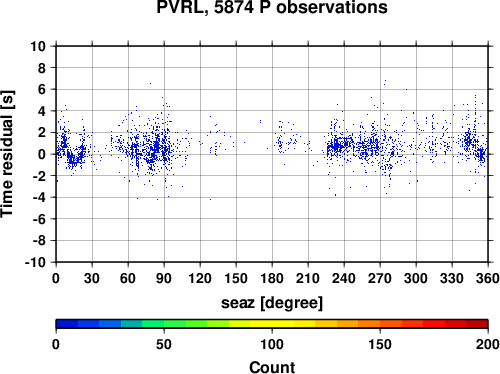Click the 0 tick label on y-axis

(x=42, y=154)
